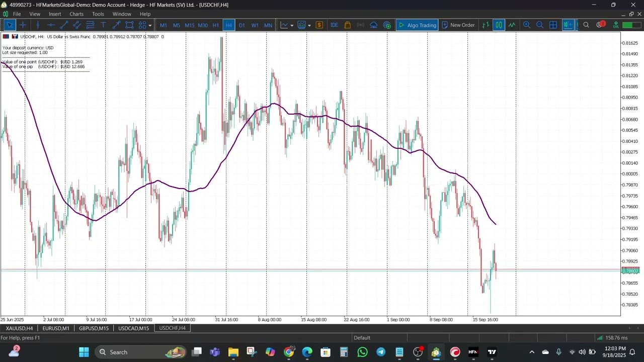Open the Market shopping bag

[x=348, y=25]
